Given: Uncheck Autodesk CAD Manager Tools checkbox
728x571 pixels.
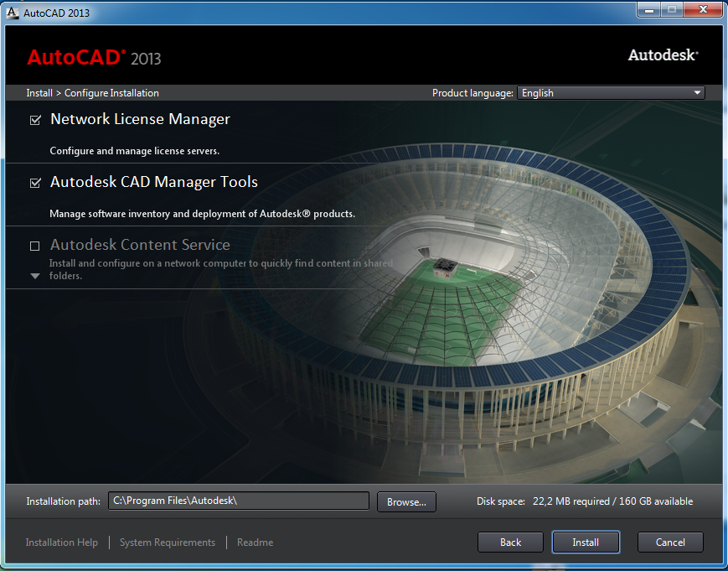Looking at the screenshot, I should [35, 183].
